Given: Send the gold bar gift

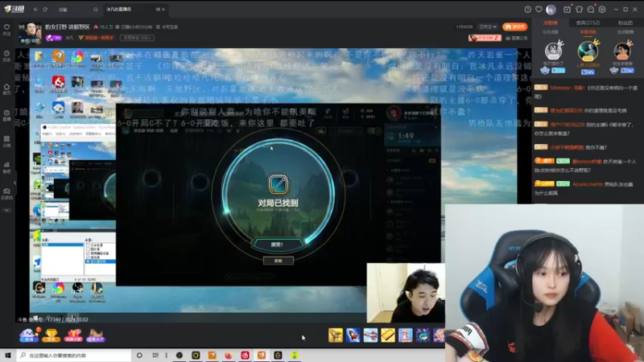Looking at the screenshot, I should point(388,335).
